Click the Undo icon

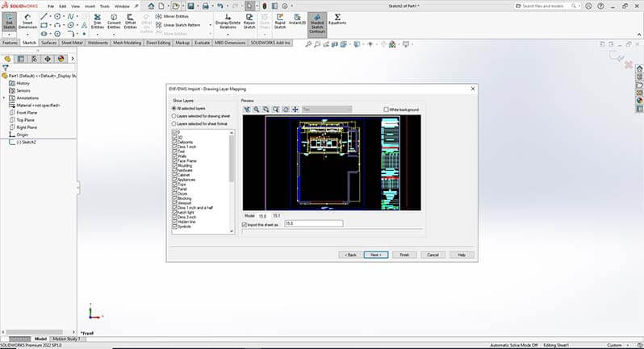220,6
